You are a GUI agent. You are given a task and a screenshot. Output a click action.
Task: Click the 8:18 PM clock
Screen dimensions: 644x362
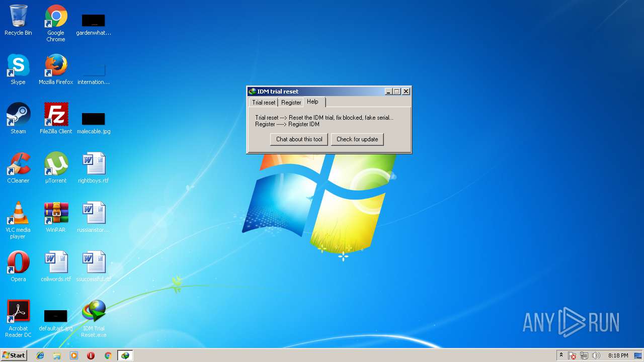(x=618, y=355)
